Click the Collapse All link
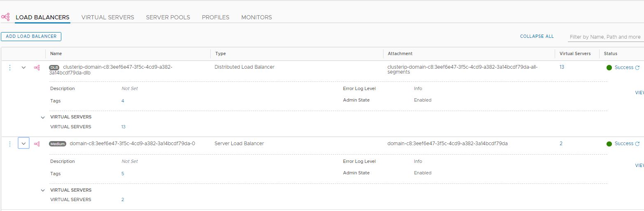 [x=537, y=36]
